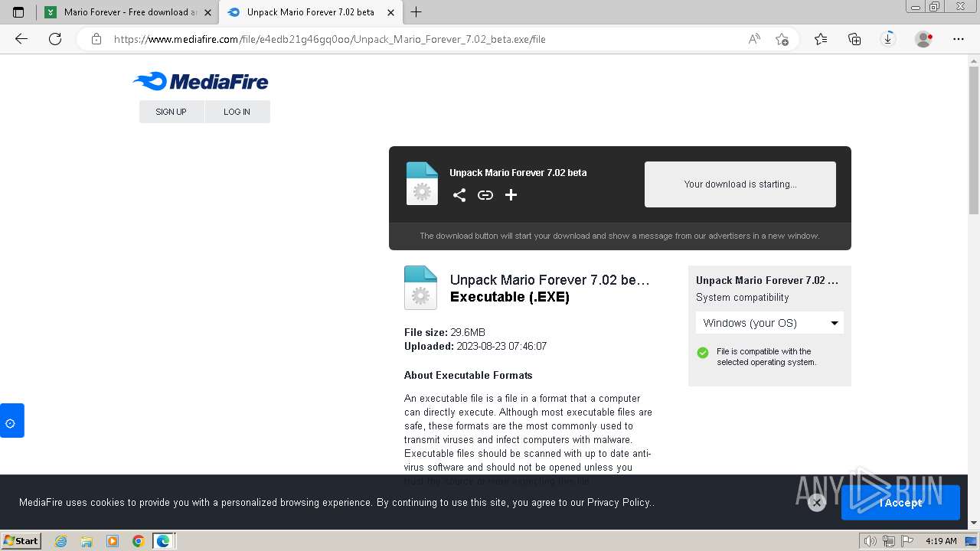
Task: Click the copy link icon
Action: (485, 195)
